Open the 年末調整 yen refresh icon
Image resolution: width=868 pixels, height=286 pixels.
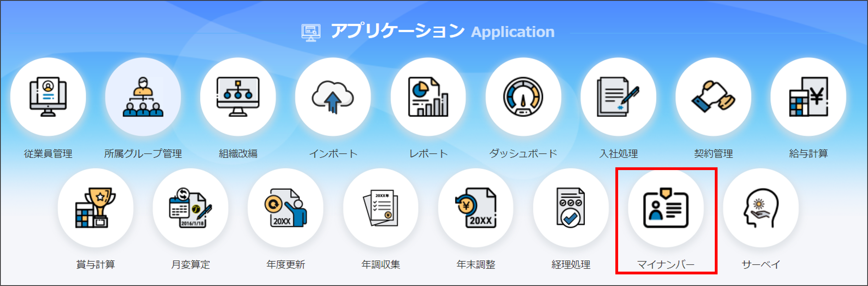point(476,208)
